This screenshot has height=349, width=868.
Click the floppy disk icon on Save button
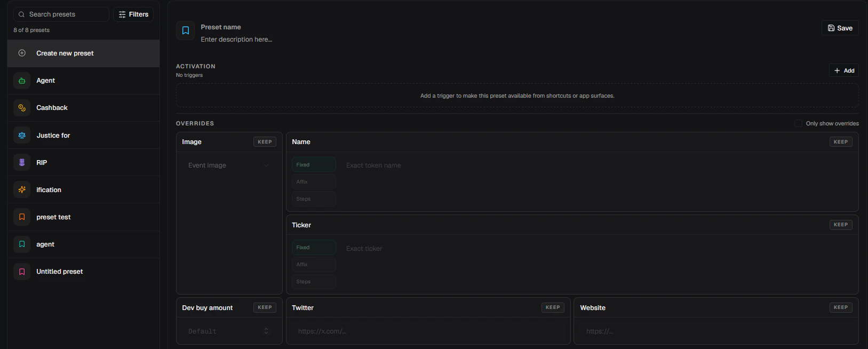pos(831,28)
